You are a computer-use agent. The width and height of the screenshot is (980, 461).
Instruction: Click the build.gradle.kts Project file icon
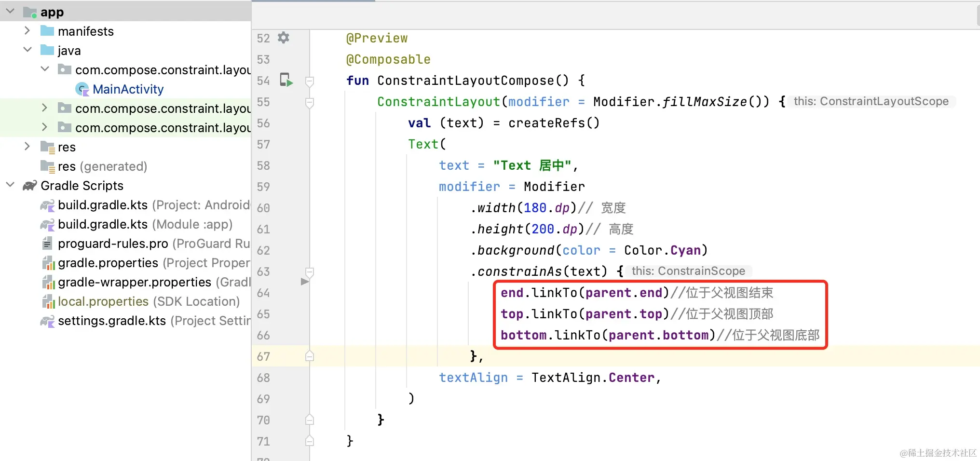coord(47,205)
